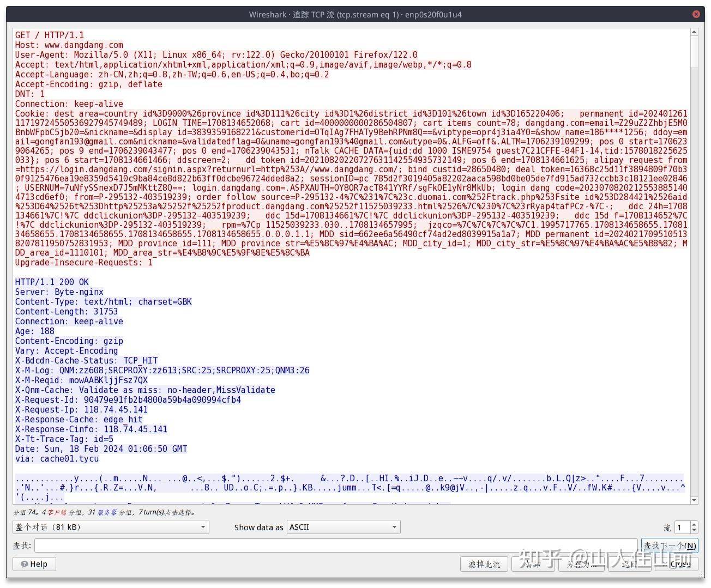Click the X-Qnm-Cache header line
711x588 pixels.
[x=145, y=390]
